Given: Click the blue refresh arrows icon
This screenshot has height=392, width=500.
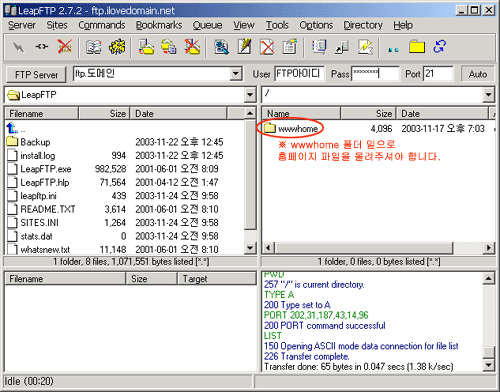Looking at the screenshot, I should point(440,47).
